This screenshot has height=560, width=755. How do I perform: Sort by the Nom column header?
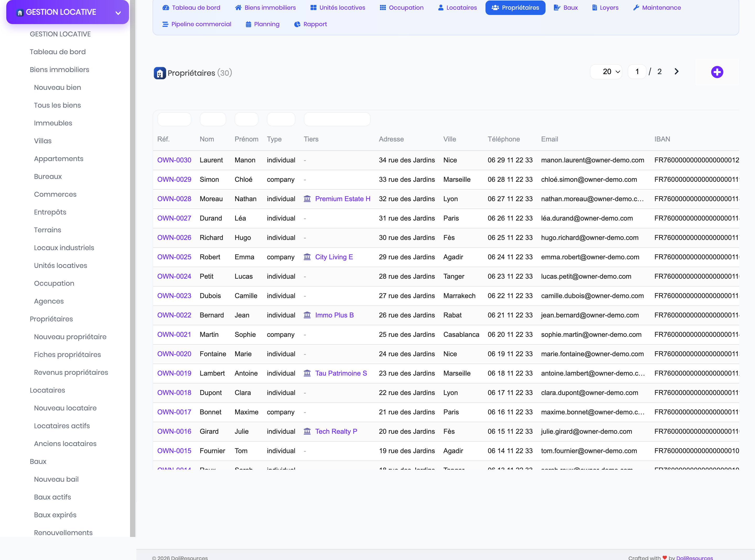207,139
